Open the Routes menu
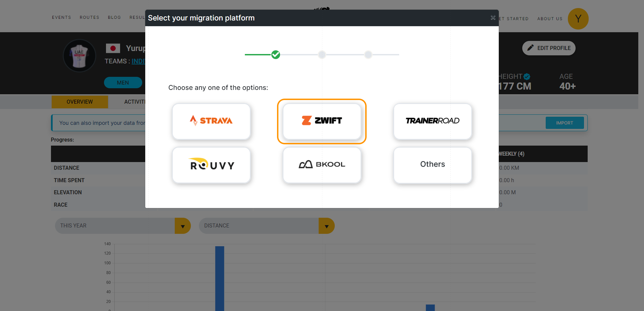Viewport: 644px width, 311px height. [90, 17]
